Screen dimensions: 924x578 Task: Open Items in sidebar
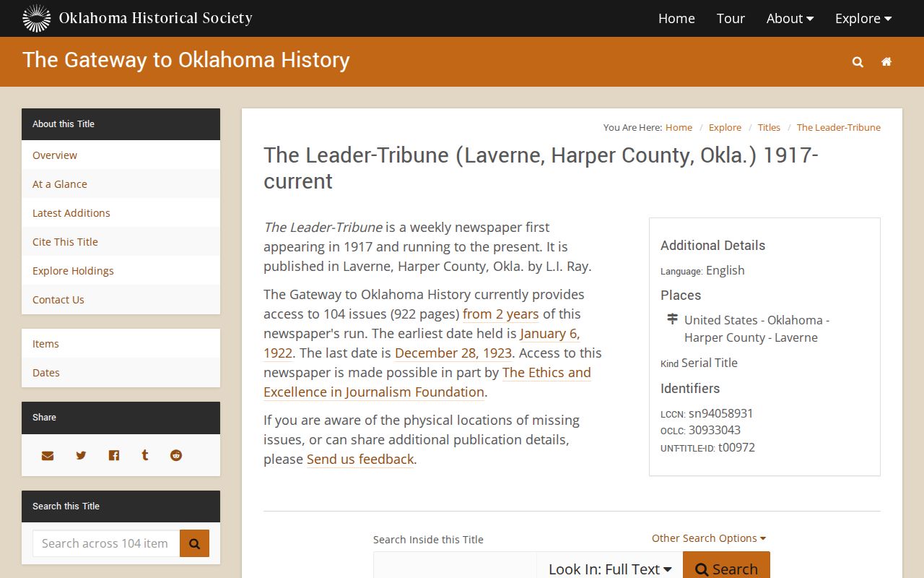tap(121, 344)
